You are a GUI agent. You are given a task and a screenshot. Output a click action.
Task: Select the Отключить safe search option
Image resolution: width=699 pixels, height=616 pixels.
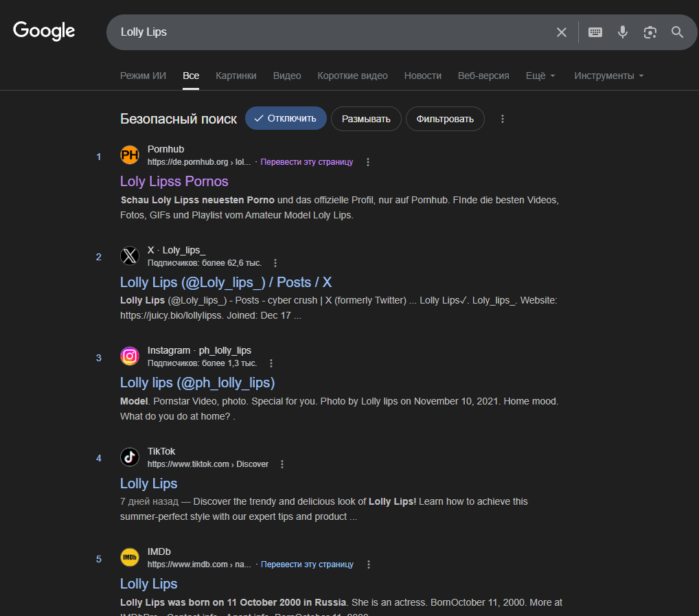(286, 119)
